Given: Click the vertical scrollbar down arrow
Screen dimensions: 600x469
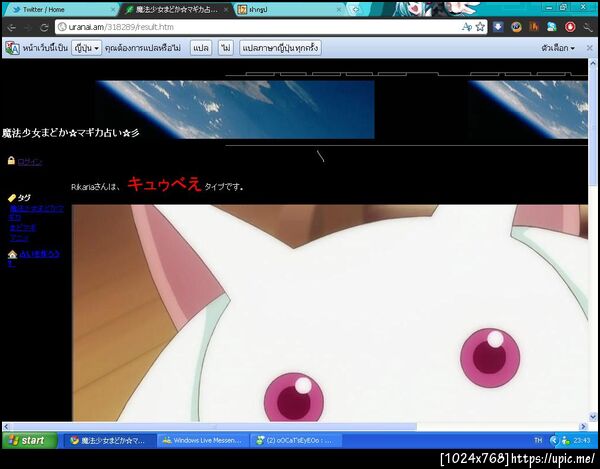Looking at the screenshot, I should point(593,417).
